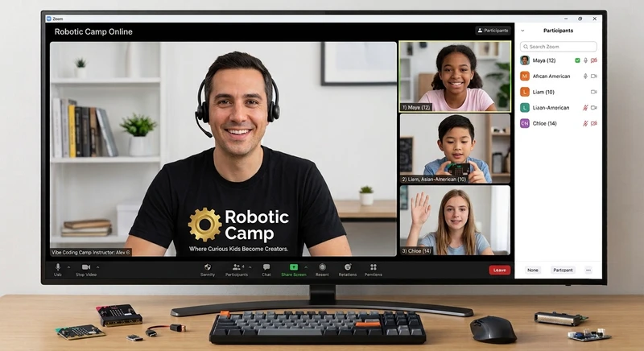The image size is (644, 351).
Task: Select Chloe's video tile with the raised hand
Action: pyautogui.click(x=455, y=220)
